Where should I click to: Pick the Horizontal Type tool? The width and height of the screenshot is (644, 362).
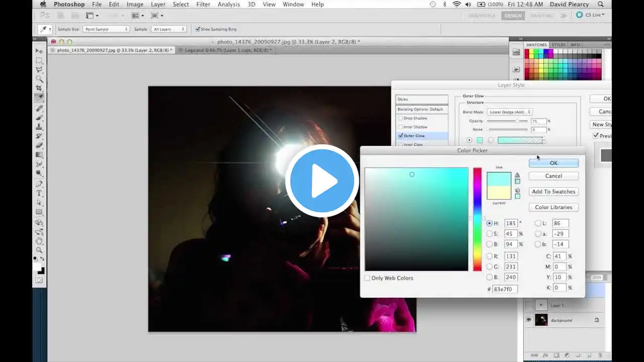pyautogui.click(x=39, y=194)
